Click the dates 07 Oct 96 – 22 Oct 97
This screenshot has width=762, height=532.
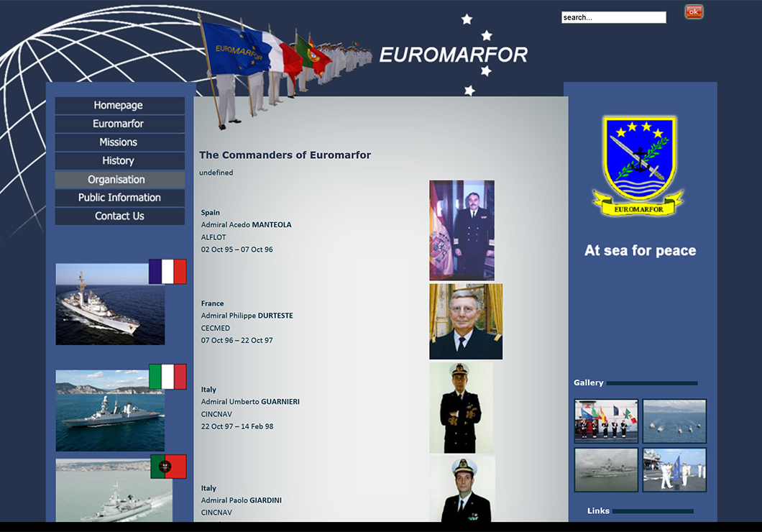237,341
